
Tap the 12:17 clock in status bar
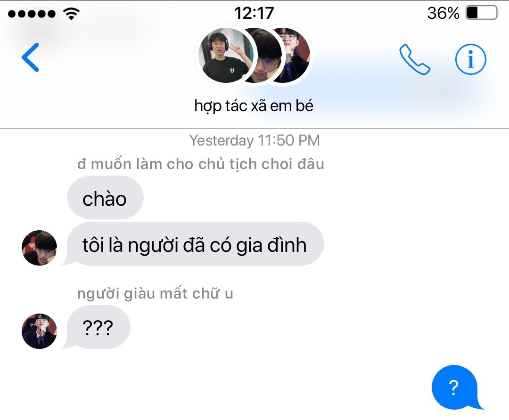coord(254,13)
